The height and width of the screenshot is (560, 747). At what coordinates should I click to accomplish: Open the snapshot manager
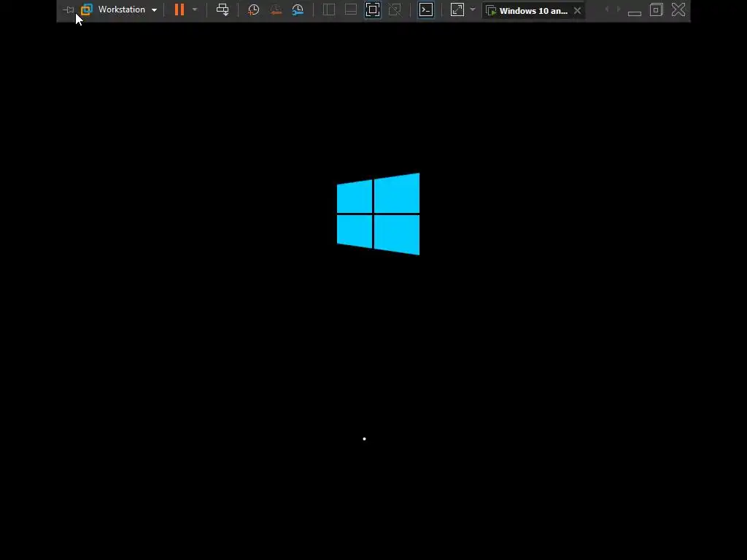point(298,9)
